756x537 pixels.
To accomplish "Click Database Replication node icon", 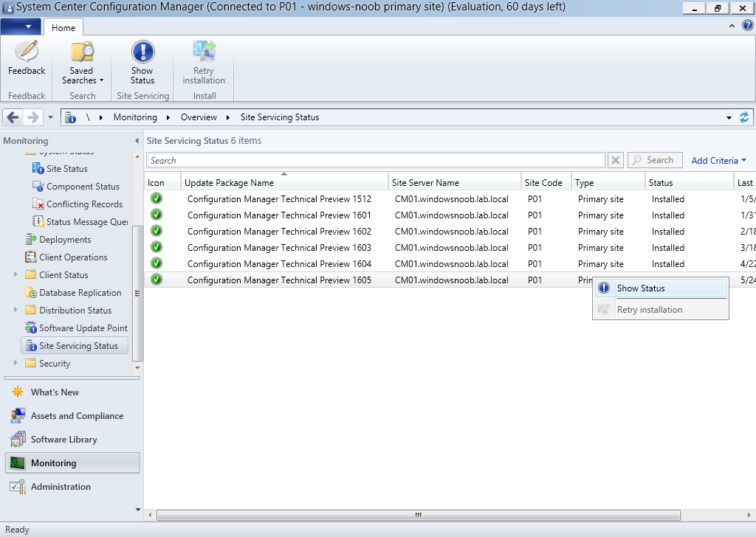I will pos(31,292).
